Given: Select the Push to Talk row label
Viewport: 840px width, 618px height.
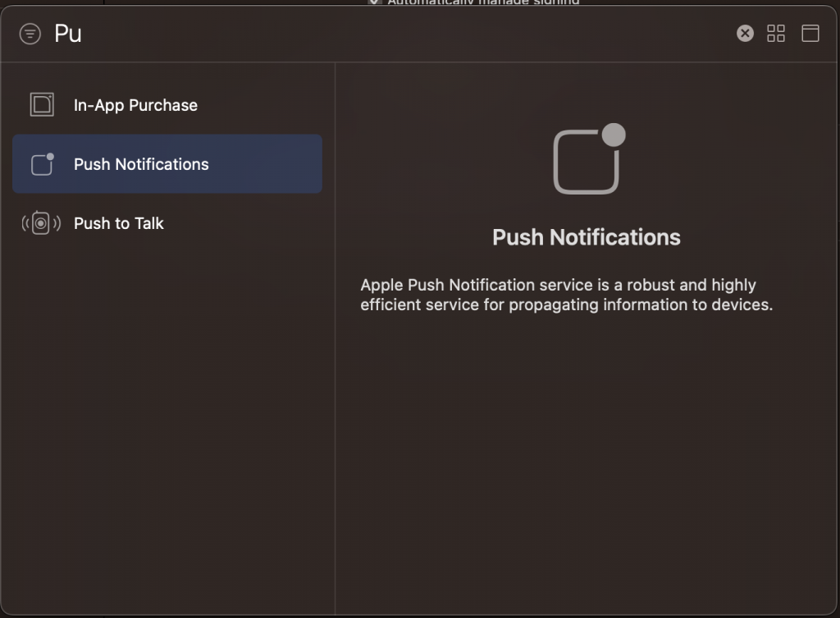Looking at the screenshot, I should click(119, 223).
